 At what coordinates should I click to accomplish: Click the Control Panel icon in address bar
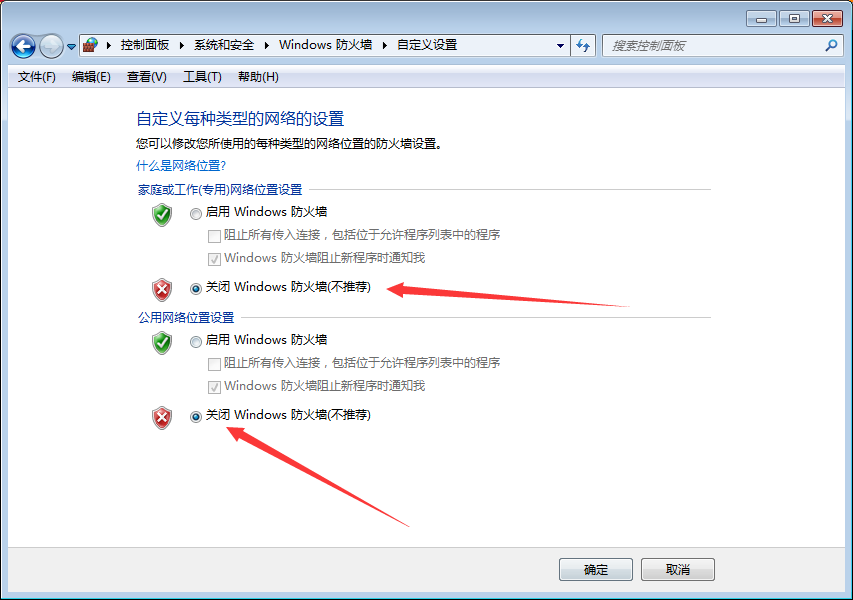[x=90, y=45]
